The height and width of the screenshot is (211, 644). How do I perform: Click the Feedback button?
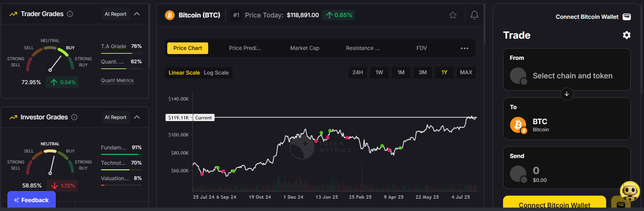(31, 200)
